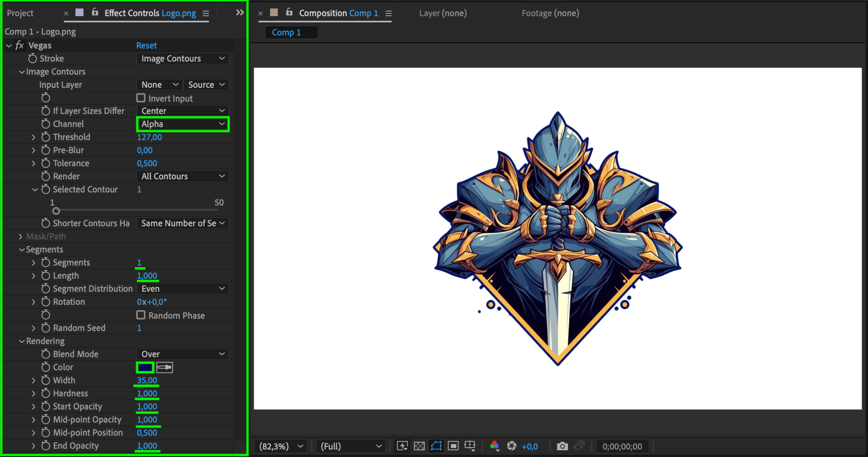868x457 pixels.
Task: Switch to the Project panel tab
Action: [20, 13]
